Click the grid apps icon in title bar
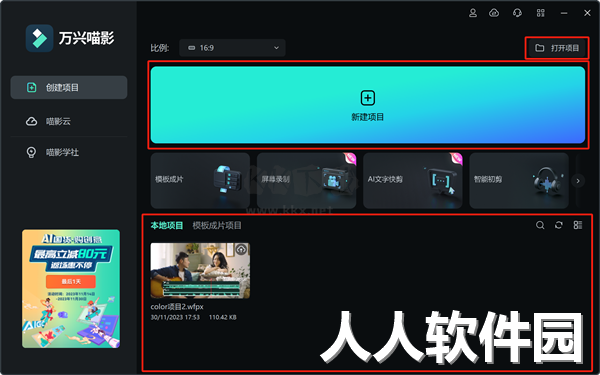 [540, 13]
